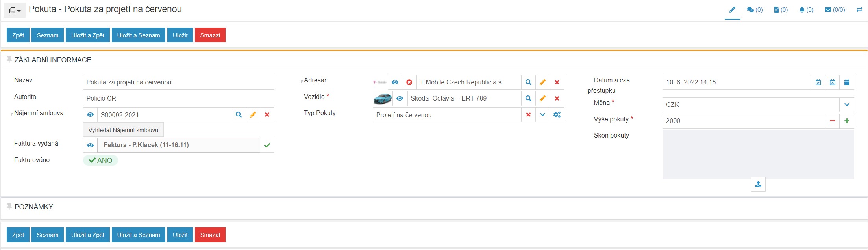
Task: Toggle the Fakturováno ANO badge
Action: pos(101,160)
